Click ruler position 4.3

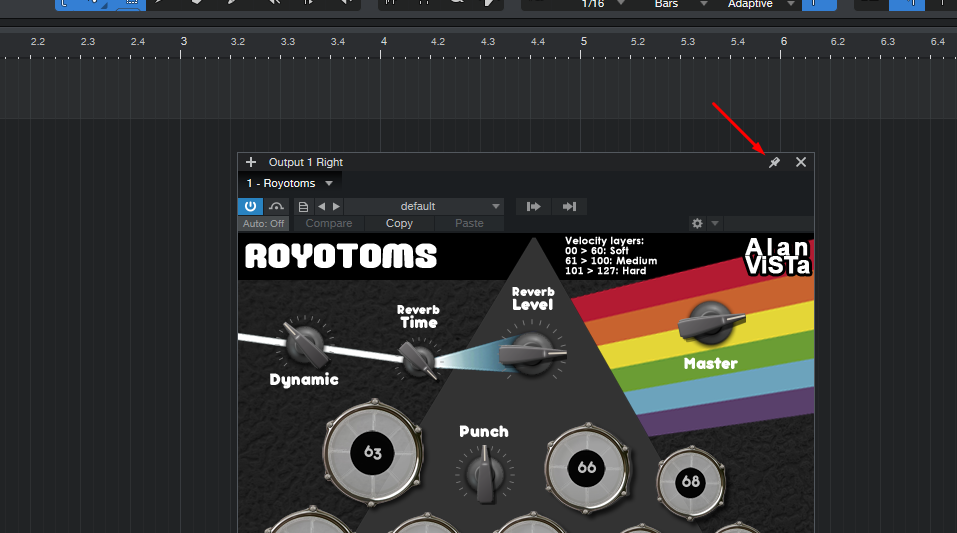pos(488,42)
